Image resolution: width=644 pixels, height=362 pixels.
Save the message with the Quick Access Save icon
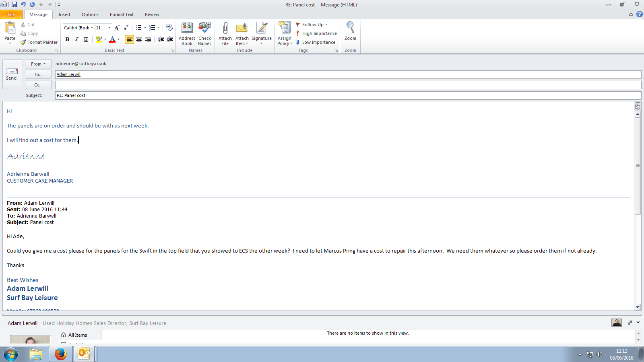click(x=14, y=4)
